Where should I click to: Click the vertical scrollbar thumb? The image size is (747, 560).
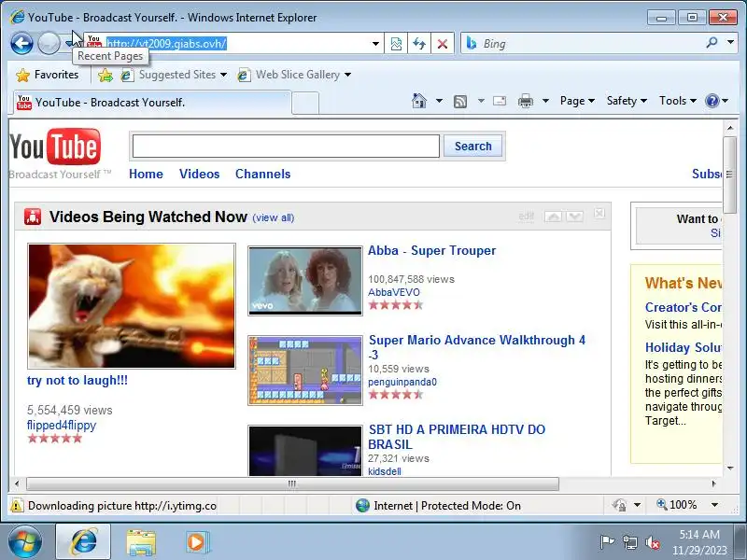coord(729,175)
